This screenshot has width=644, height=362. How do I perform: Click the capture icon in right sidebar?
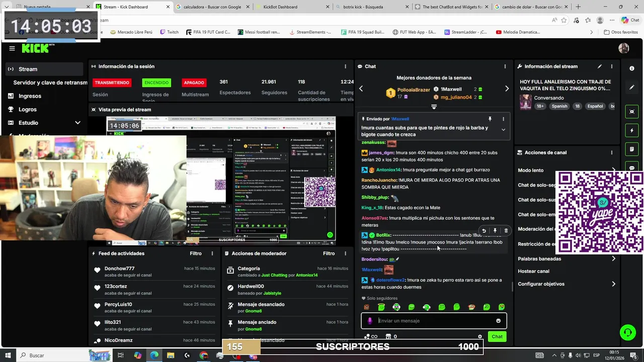[x=632, y=112]
